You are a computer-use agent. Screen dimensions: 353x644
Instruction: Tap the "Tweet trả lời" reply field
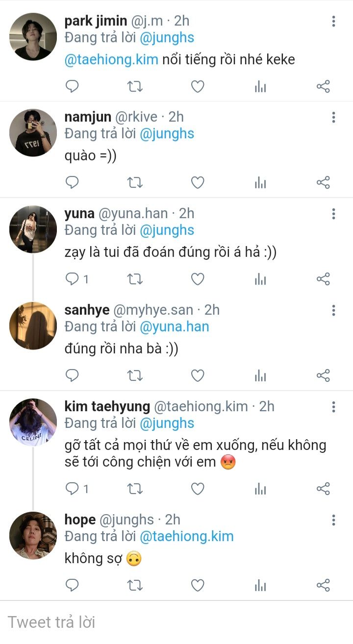coord(176,622)
